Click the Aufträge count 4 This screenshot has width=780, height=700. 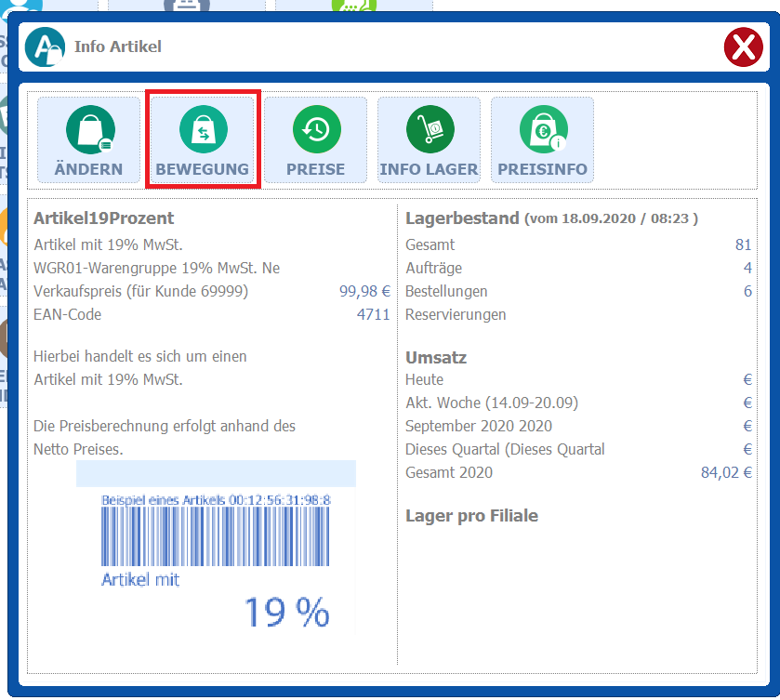(747, 268)
